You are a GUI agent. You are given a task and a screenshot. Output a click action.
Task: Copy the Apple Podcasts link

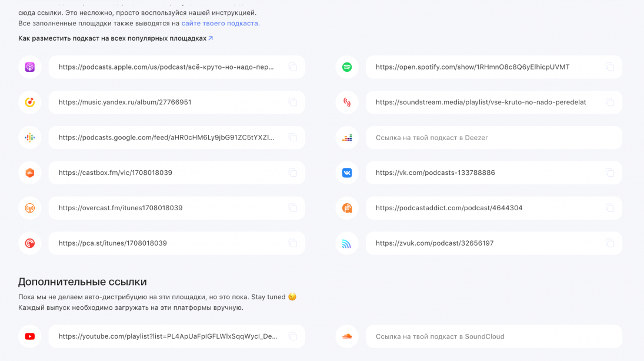coord(292,67)
